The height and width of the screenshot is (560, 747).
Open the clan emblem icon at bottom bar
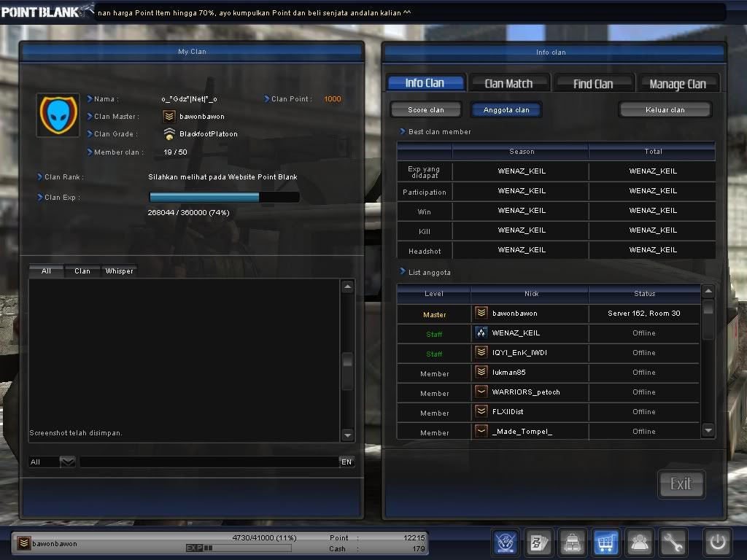click(x=505, y=542)
